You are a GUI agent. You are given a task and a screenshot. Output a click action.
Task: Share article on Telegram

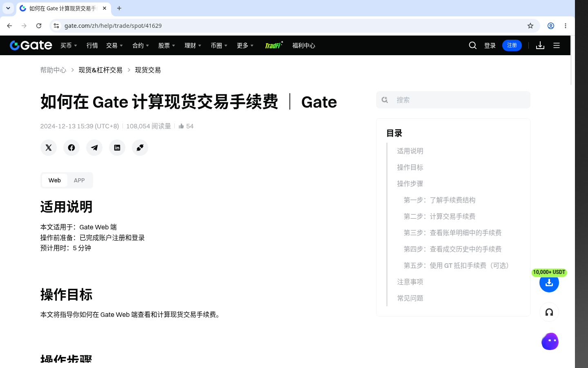pos(94,148)
